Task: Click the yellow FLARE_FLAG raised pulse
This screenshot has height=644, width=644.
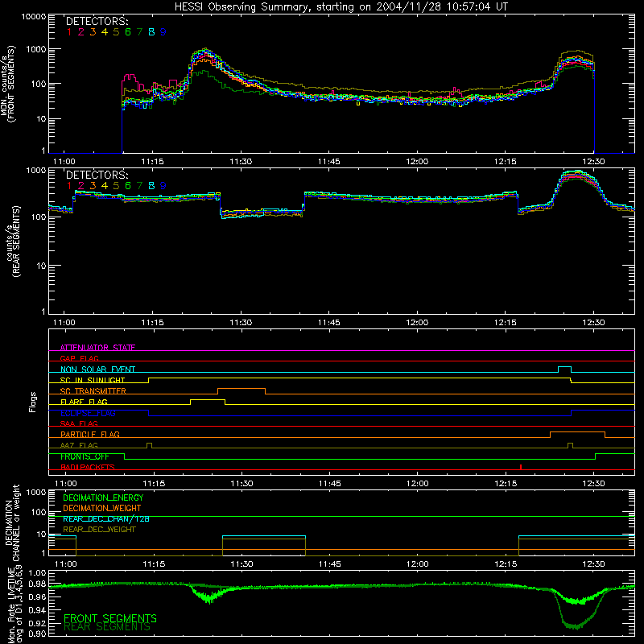Action: (x=208, y=402)
